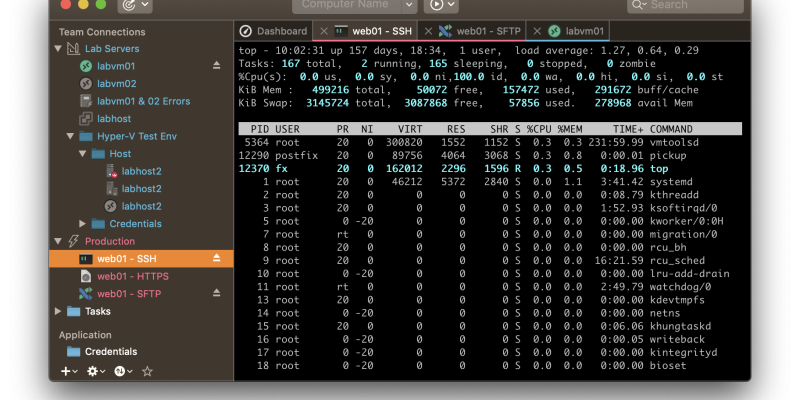
Task: Open the plus add-item dropdown menu
Action: pyautogui.click(x=69, y=371)
